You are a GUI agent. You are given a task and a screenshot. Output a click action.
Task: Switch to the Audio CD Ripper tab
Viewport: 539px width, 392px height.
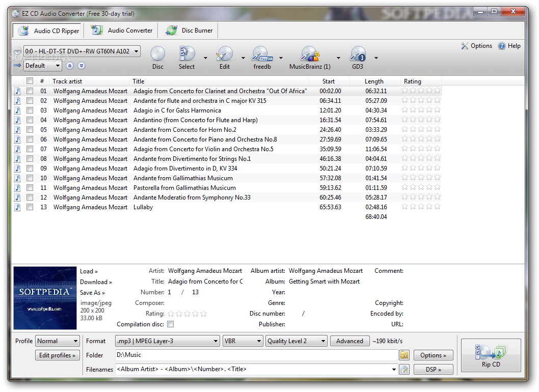click(x=47, y=31)
